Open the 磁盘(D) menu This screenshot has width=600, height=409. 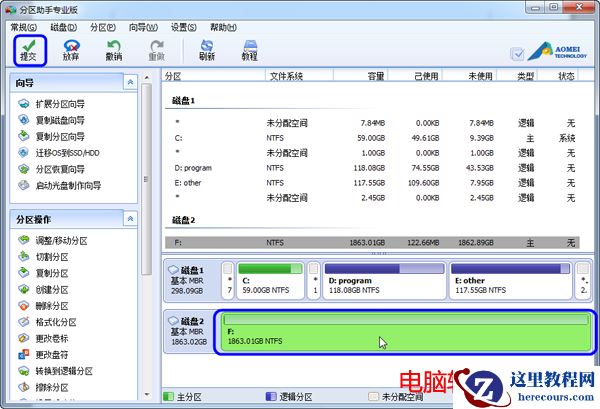coord(64,27)
